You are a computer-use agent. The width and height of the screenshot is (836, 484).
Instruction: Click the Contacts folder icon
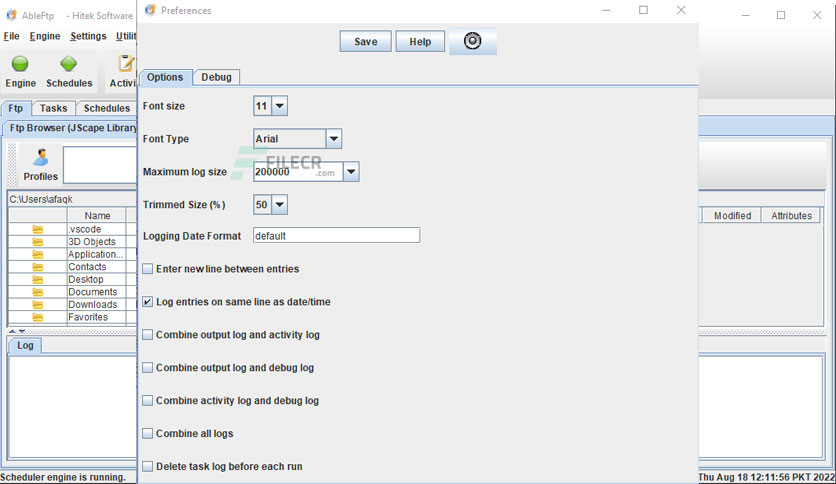point(37,267)
